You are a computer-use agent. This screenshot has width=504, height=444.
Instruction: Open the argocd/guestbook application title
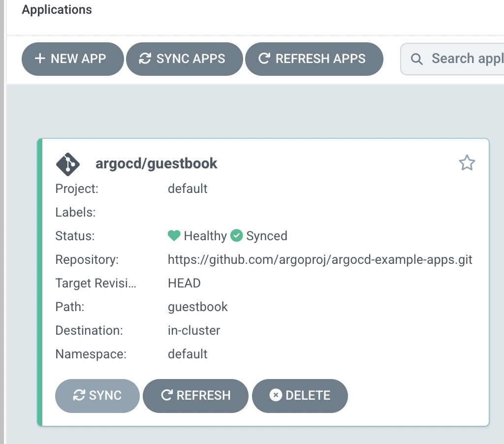[x=156, y=163]
